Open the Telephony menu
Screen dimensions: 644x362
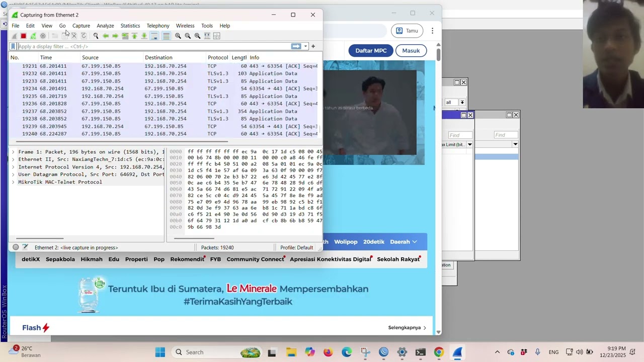pyautogui.click(x=158, y=26)
